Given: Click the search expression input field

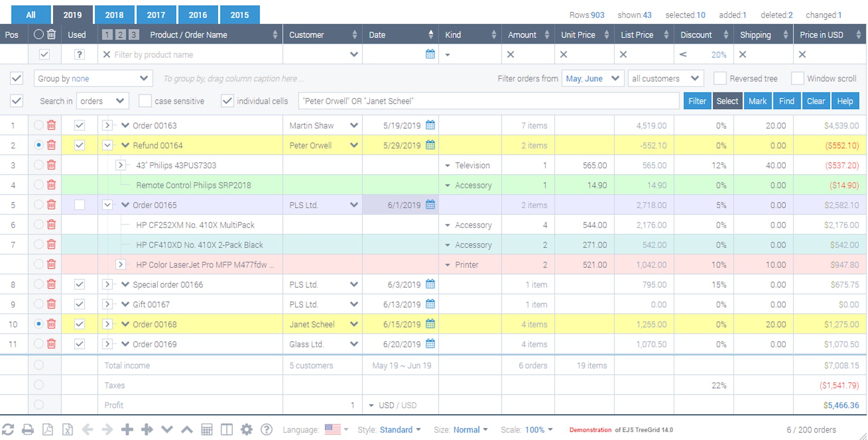Looking at the screenshot, I should click(488, 101).
